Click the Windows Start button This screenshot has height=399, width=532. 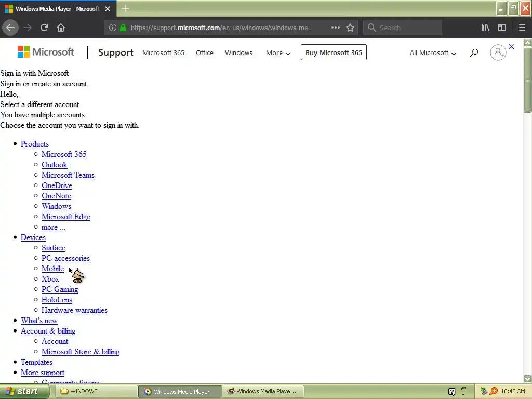pos(24,392)
